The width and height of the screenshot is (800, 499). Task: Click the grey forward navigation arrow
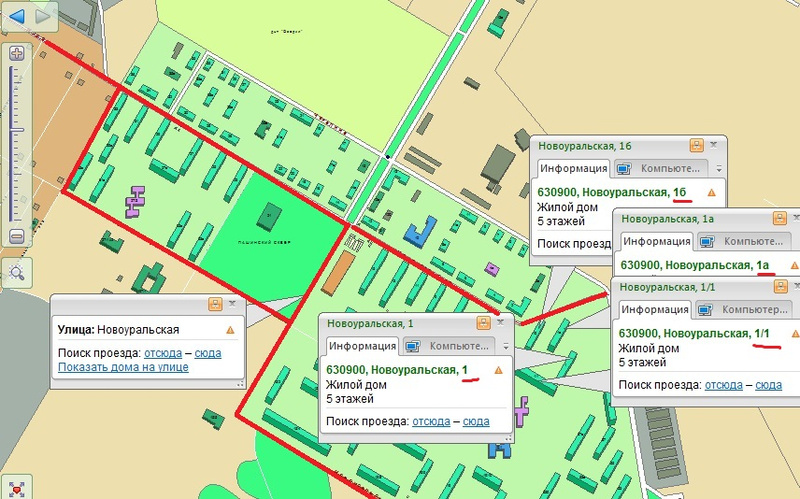(43, 16)
